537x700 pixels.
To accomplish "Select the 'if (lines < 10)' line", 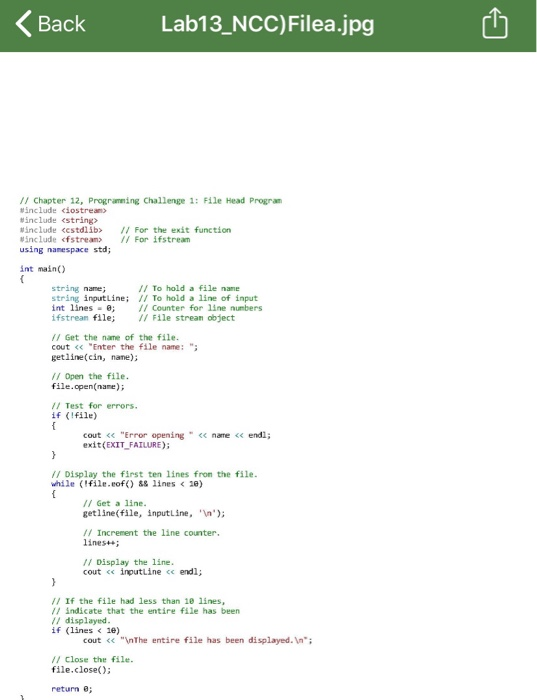I will point(85,630).
